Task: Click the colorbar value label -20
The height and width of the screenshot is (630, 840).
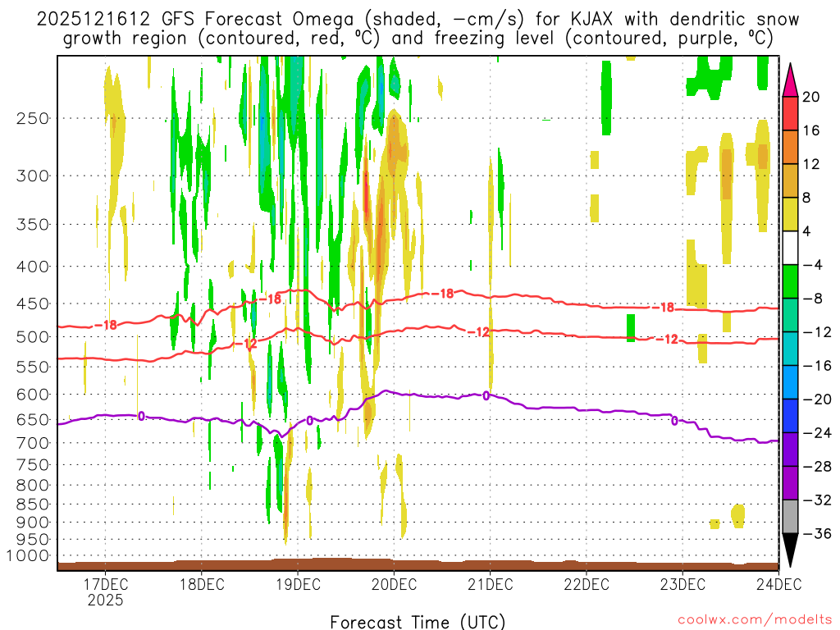Action: point(817,399)
